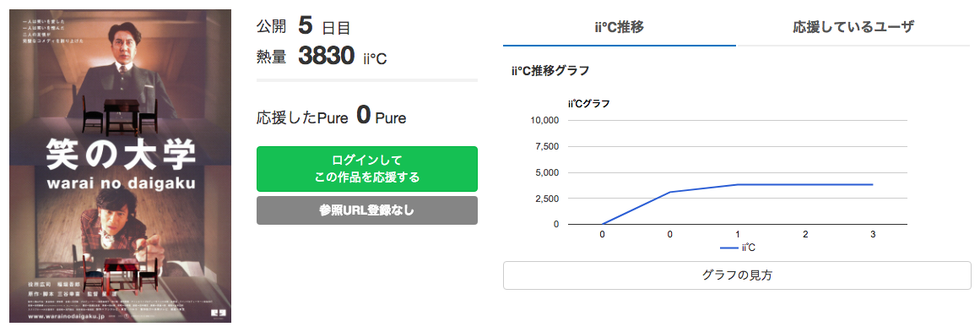Click the 7,500 y-axis label

pos(547,146)
